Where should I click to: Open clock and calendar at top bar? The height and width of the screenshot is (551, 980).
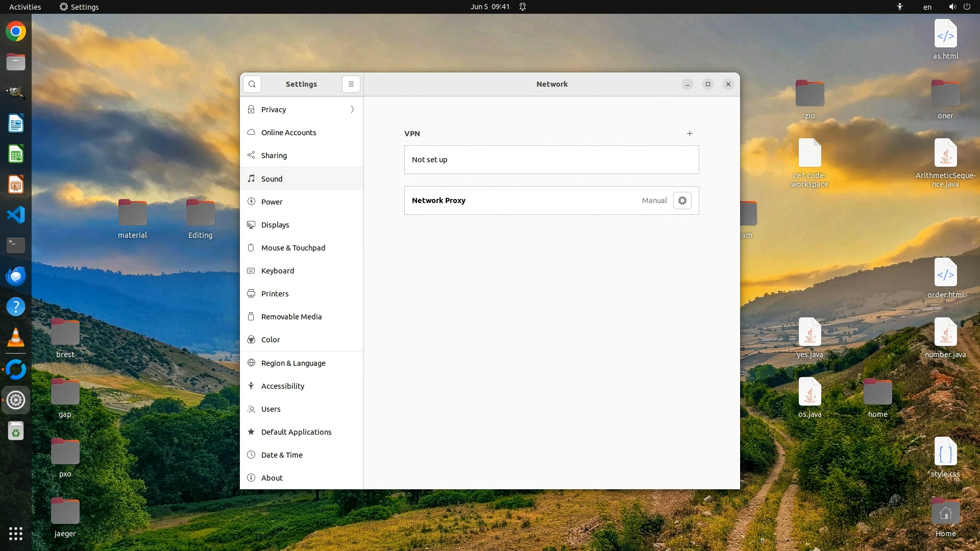click(x=490, y=7)
